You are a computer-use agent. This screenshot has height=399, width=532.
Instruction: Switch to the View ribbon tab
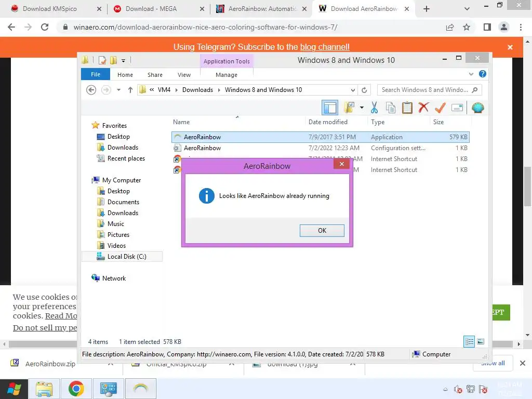click(x=184, y=75)
